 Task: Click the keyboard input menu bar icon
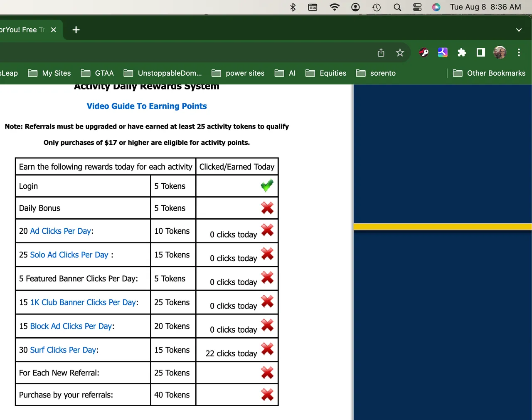pos(313,7)
